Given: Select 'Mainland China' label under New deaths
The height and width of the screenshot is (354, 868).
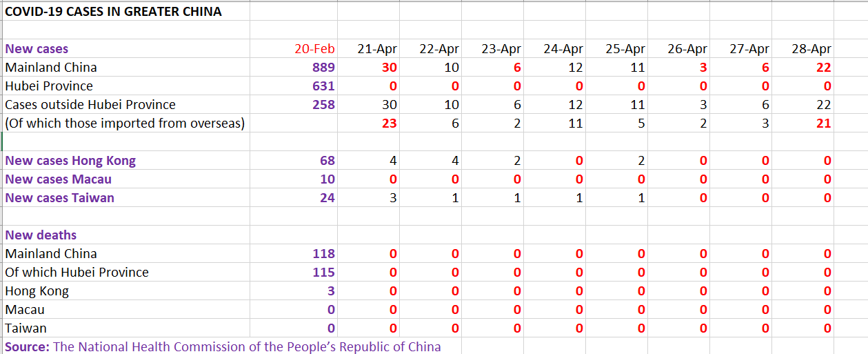Looking at the screenshot, I should pos(51,254).
